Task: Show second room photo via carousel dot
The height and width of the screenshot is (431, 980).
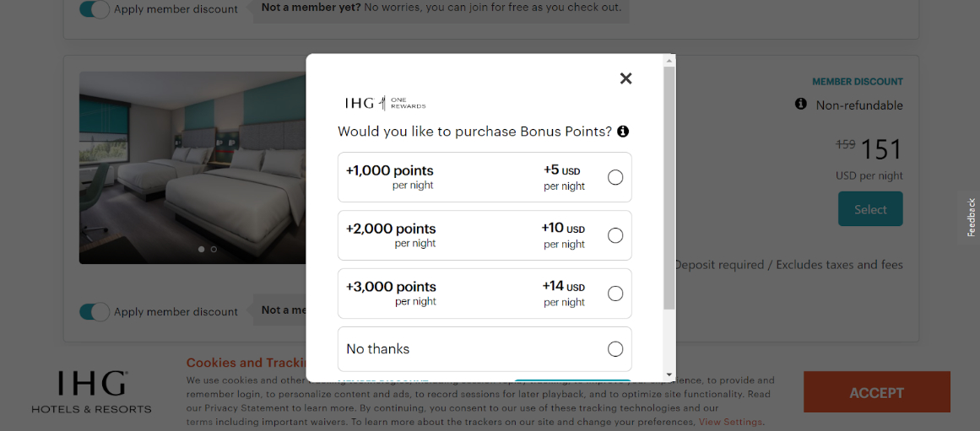Action: 214,250
